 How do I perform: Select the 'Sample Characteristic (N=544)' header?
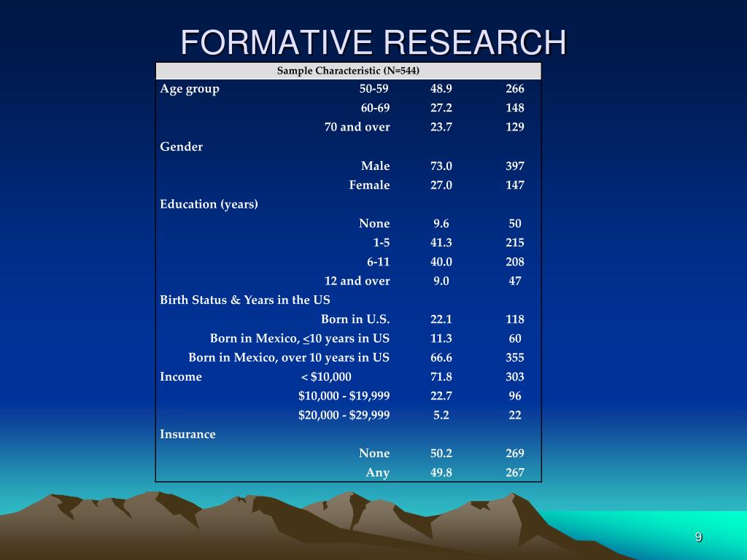pos(348,71)
